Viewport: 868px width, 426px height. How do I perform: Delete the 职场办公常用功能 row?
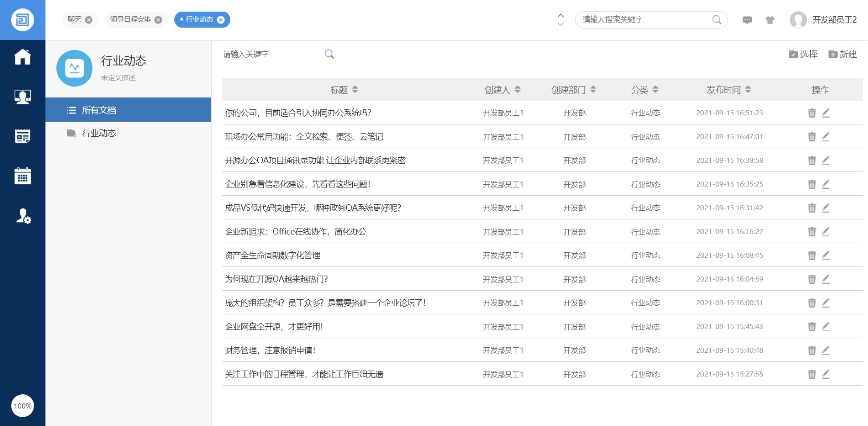[812, 137]
